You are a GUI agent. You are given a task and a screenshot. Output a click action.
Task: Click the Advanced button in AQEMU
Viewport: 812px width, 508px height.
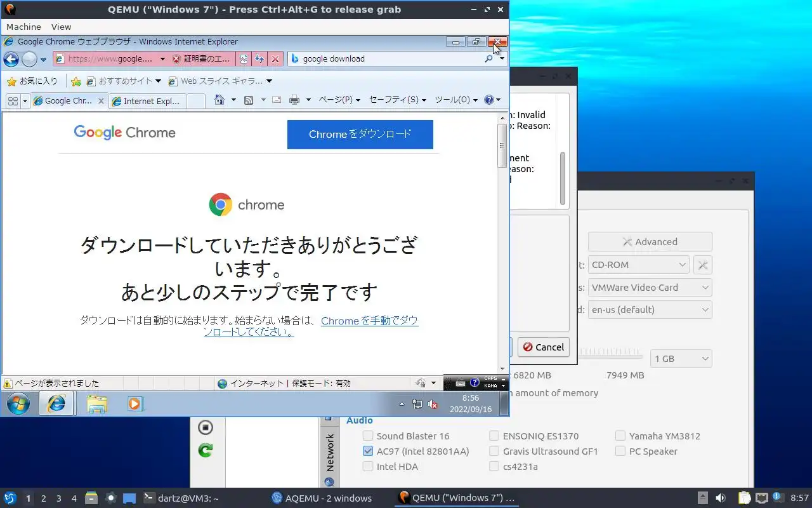pyautogui.click(x=650, y=242)
